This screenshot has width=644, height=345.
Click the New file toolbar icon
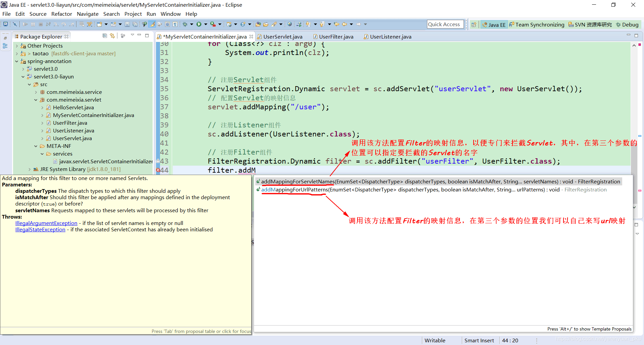99,24
